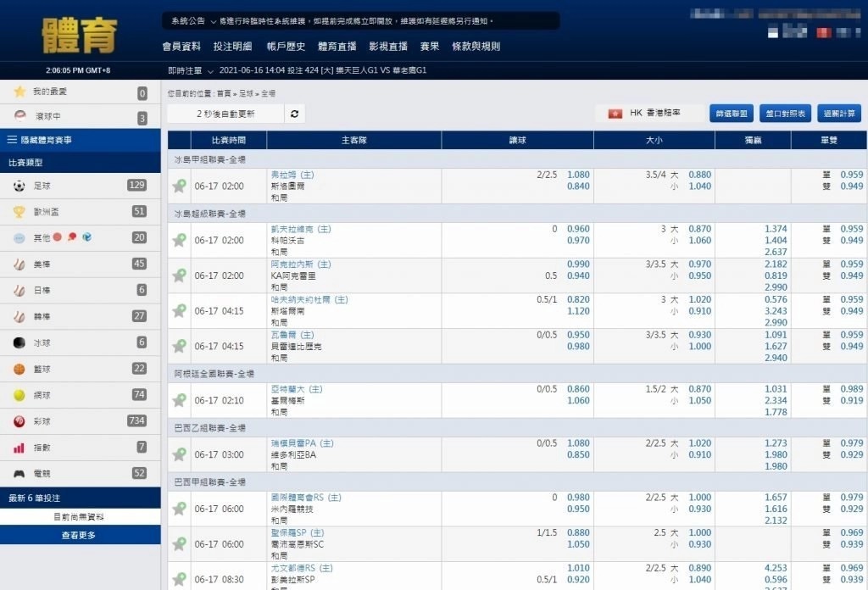Open 我的最愛 favorites in sidebar
Screen dimensions: 868x590
[51, 92]
